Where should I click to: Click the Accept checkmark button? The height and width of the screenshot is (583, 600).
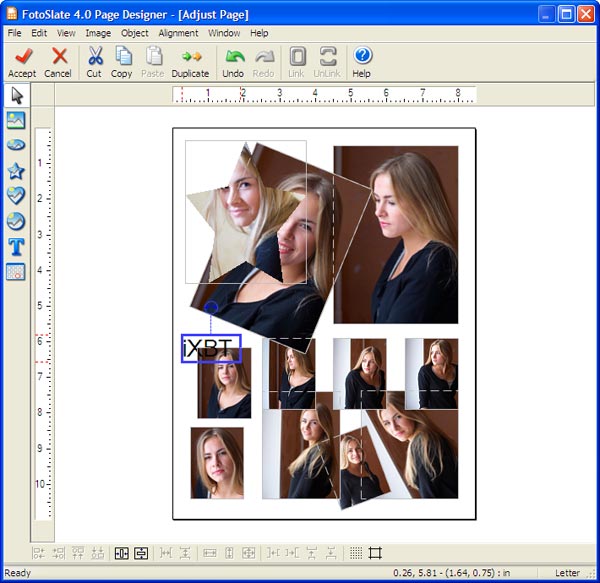tap(22, 62)
